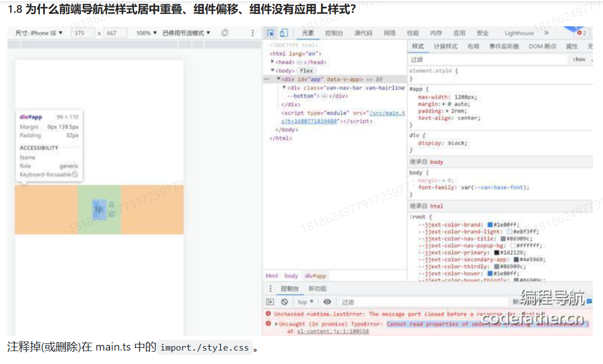
Task: Open the 内存 tab
Action: [436, 33]
